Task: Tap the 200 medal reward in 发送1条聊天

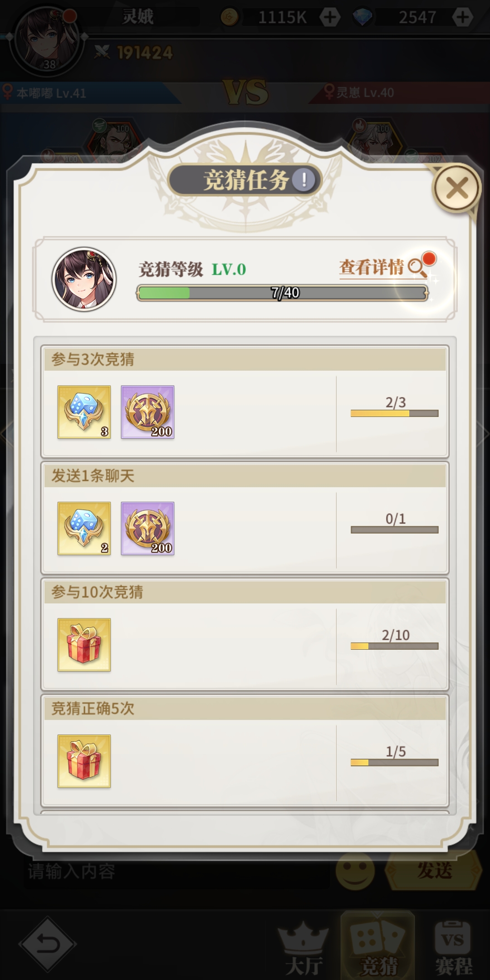Action: [147, 528]
